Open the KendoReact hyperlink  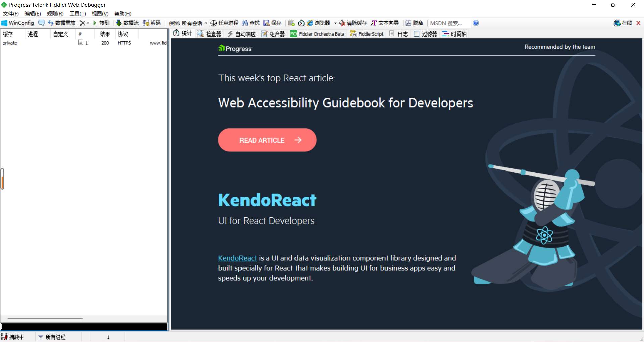coord(237,258)
